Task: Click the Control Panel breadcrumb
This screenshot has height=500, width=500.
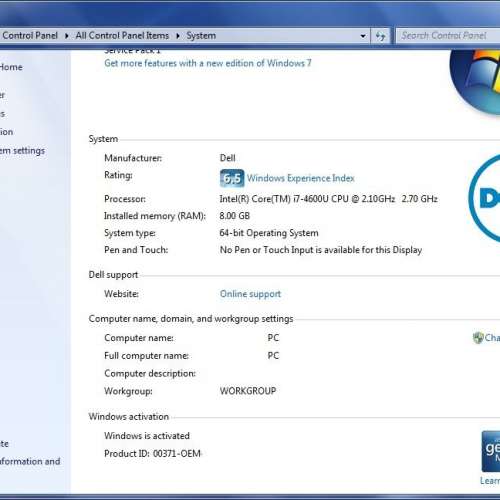Action: point(30,35)
